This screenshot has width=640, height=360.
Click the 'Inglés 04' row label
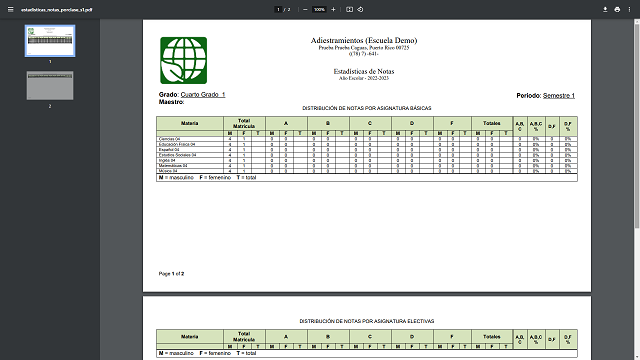pyautogui.click(x=167, y=160)
